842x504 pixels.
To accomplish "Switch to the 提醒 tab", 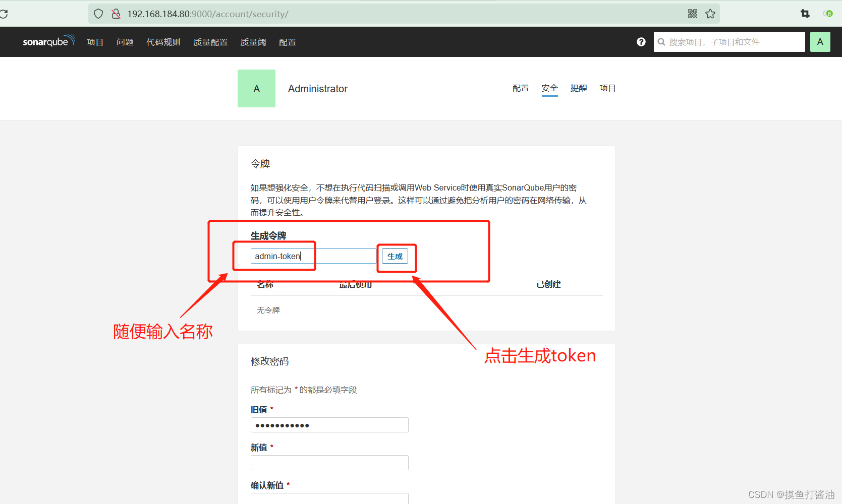I will (x=579, y=88).
